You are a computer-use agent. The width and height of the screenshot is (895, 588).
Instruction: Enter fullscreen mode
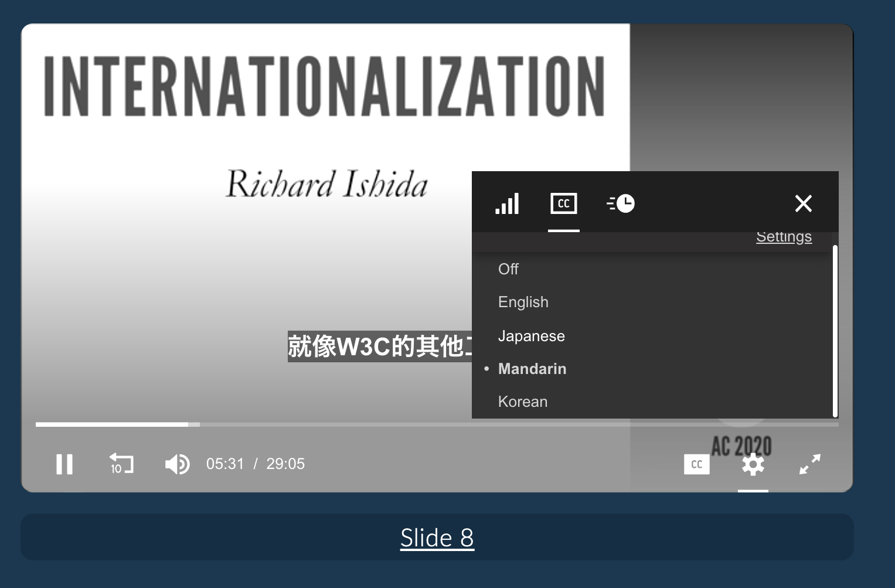[810, 464]
